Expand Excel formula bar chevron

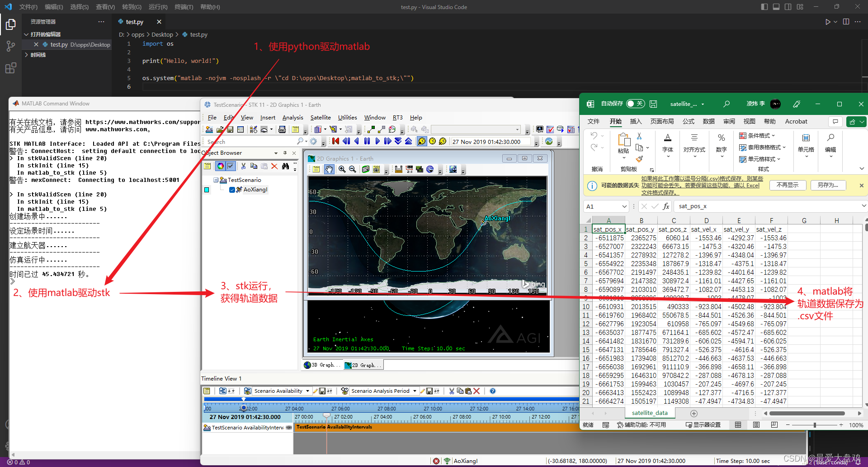(863, 206)
